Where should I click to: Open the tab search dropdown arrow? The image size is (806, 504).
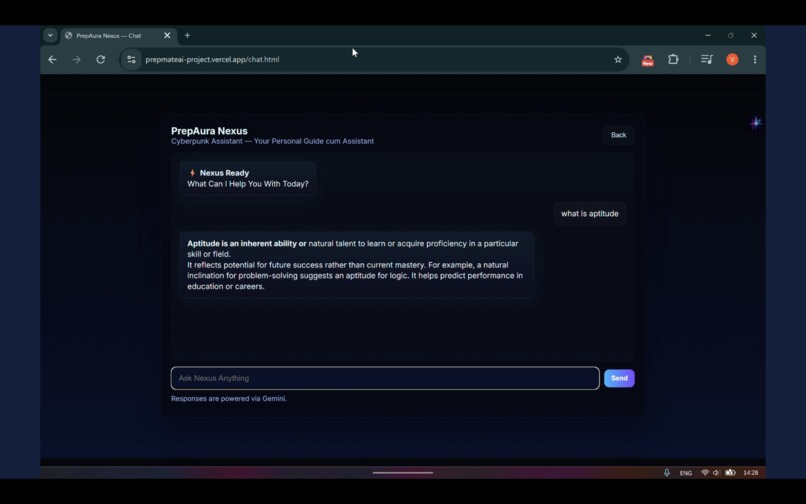coord(50,35)
